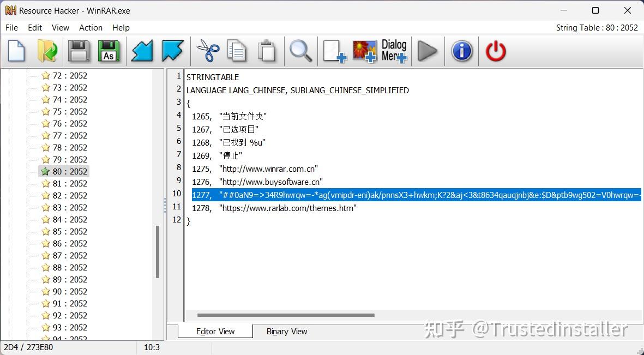Select tree item 79 : 2052

point(70,159)
